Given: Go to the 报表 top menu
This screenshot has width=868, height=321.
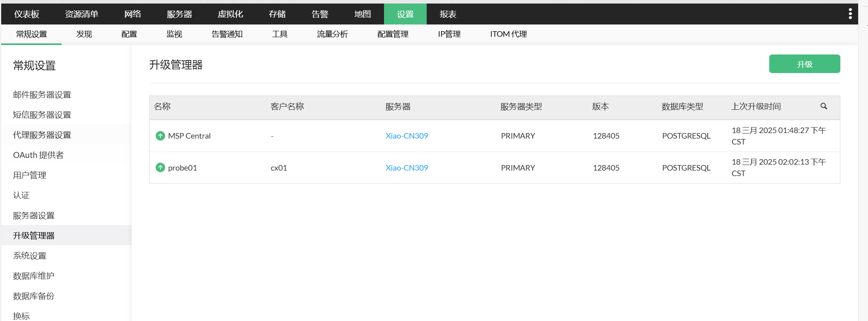Looking at the screenshot, I should [448, 14].
